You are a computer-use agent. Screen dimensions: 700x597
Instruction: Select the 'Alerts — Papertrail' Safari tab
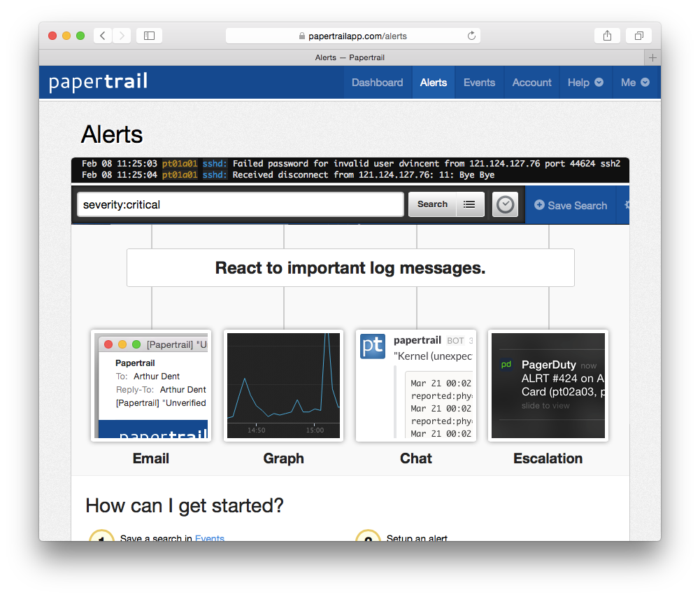click(350, 57)
